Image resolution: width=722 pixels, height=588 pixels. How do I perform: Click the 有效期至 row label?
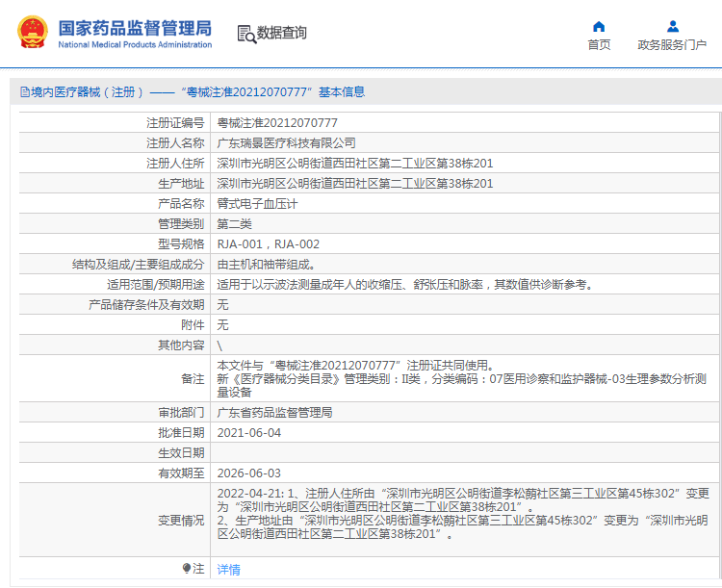(181, 473)
